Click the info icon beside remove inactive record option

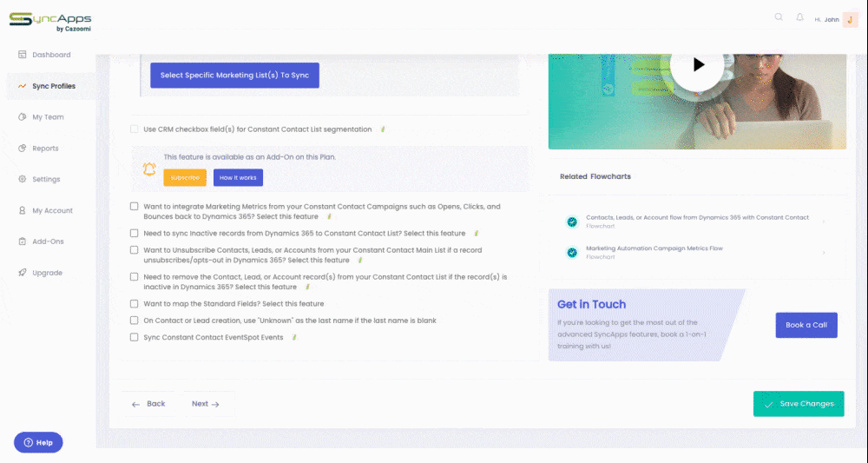click(308, 287)
